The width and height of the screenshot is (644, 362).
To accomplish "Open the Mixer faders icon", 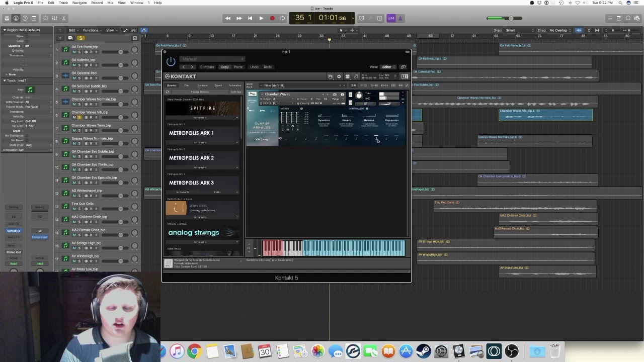I will point(55,18).
